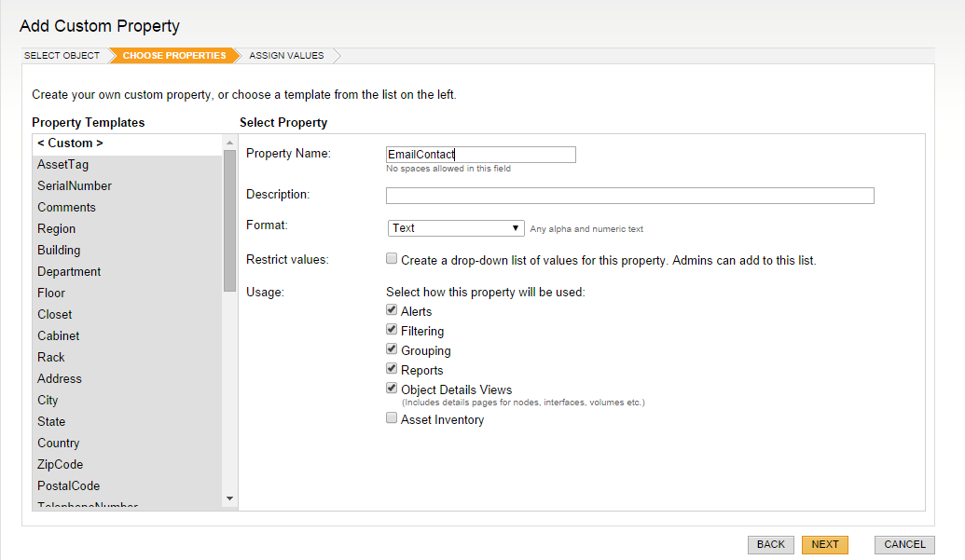Viewport: 965px width, 560px height.
Task: Pick the ZipCode template
Action: (60, 464)
